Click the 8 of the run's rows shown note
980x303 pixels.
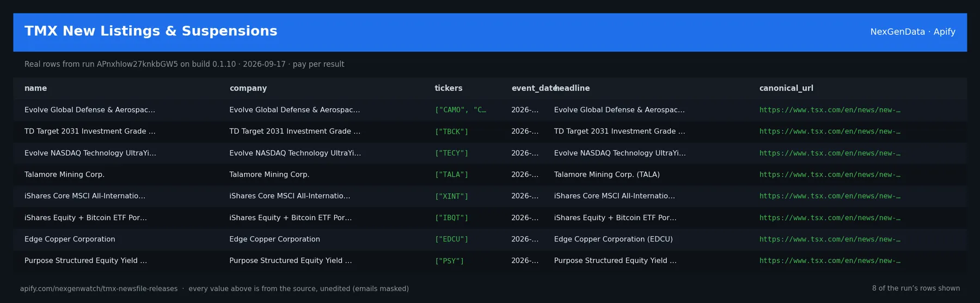pos(916,289)
